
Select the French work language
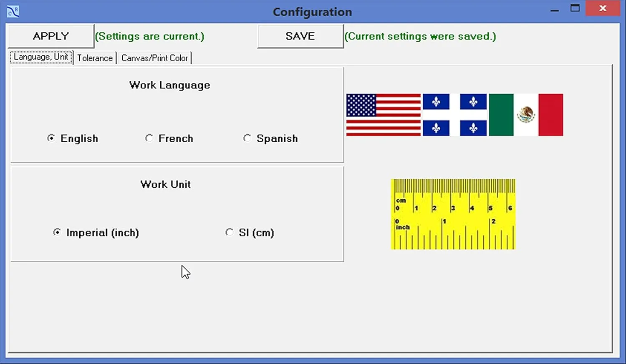(149, 138)
